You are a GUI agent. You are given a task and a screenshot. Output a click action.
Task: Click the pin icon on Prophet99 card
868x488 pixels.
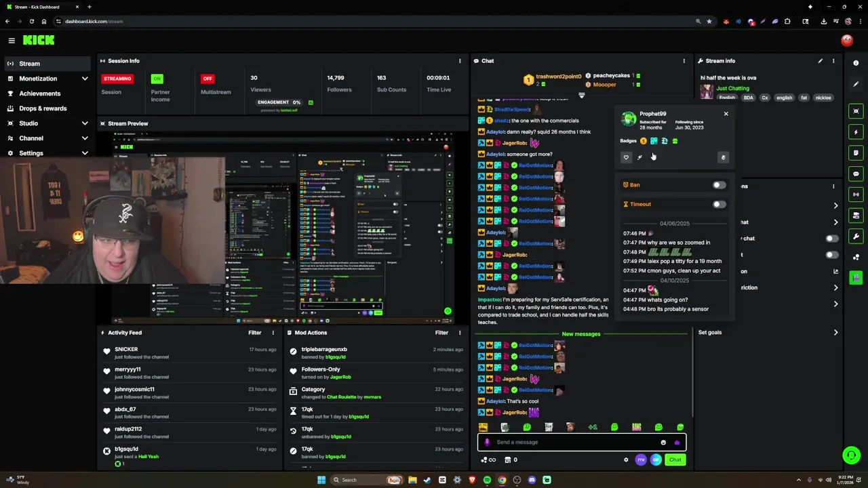coord(639,157)
